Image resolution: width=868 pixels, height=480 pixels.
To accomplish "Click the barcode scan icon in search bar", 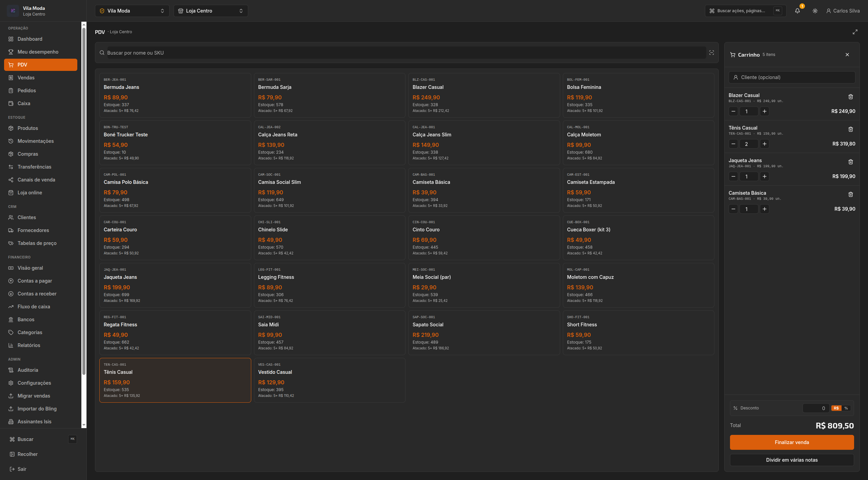I will coord(711,53).
